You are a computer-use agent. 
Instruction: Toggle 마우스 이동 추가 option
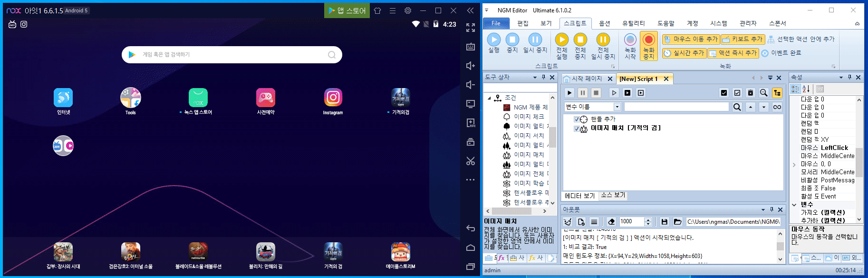pyautogui.click(x=691, y=39)
